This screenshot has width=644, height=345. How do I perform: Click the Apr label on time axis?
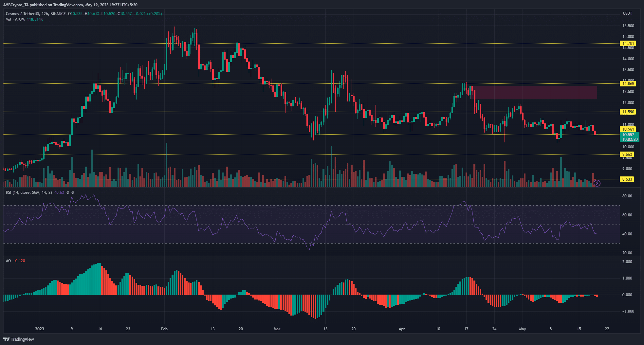(x=402, y=329)
